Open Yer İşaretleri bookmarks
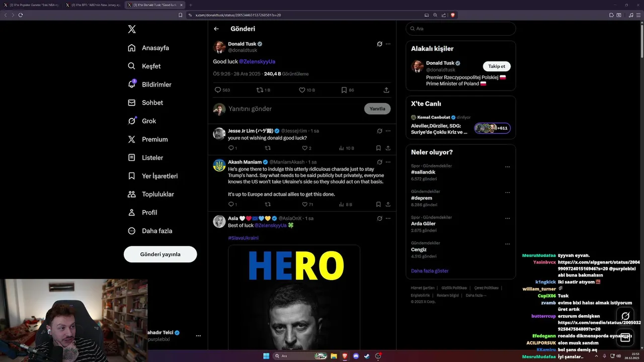Viewport: 644px width, 362px height. click(152, 176)
